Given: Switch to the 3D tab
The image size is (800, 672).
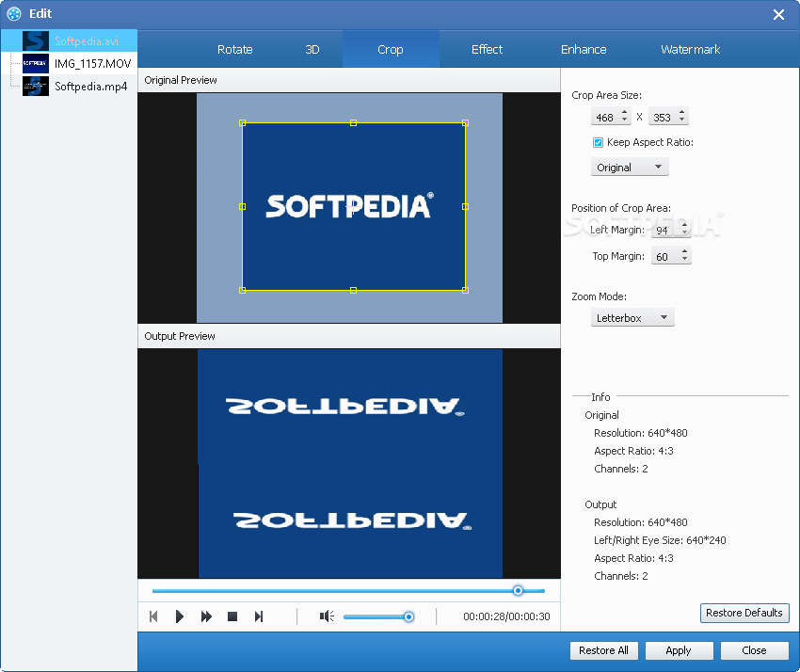Looking at the screenshot, I should (x=312, y=50).
